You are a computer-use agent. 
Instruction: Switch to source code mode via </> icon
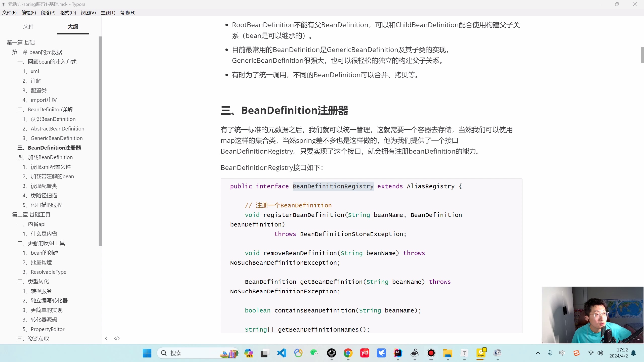click(x=117, y=338)
